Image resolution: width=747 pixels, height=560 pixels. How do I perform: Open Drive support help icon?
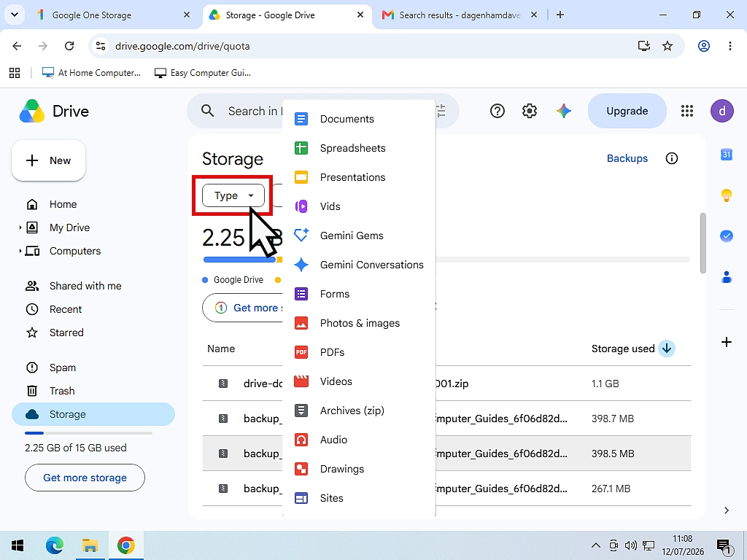498,111
